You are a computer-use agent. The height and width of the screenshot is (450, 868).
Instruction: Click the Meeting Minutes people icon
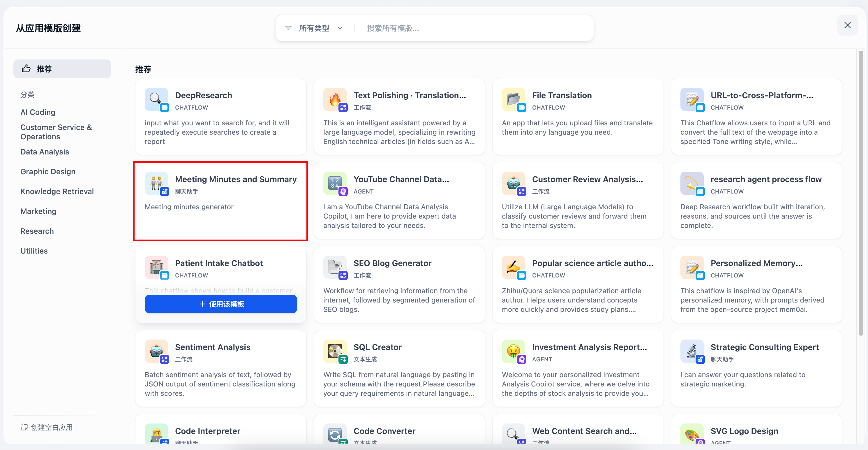(x=156, y=183)
